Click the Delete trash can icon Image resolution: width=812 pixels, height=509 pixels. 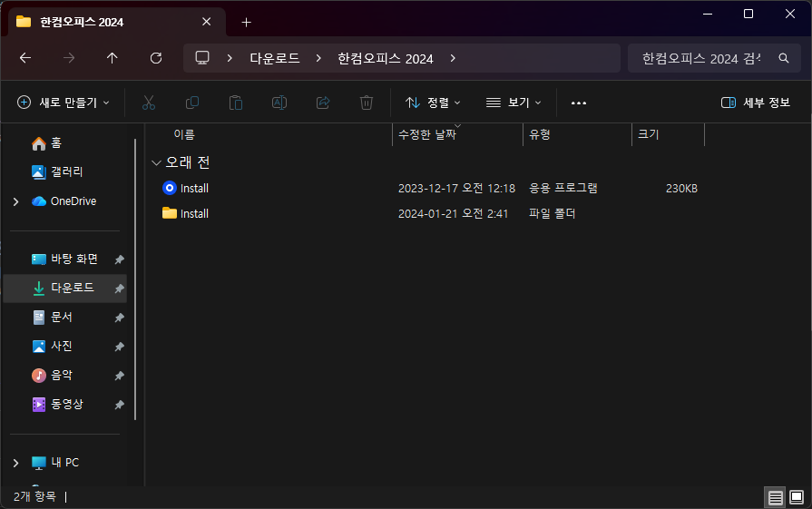pyautogui.click(x=367, y=103)
